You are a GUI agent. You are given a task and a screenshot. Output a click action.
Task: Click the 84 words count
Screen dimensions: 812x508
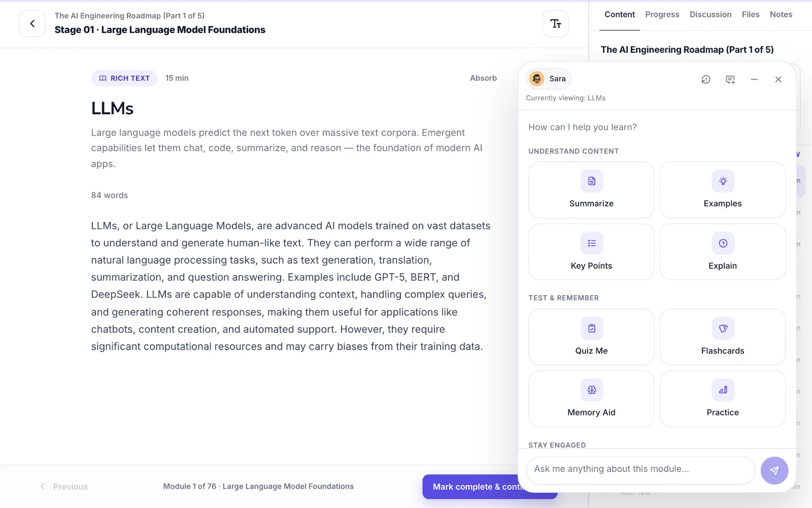[x=110, y=196]
